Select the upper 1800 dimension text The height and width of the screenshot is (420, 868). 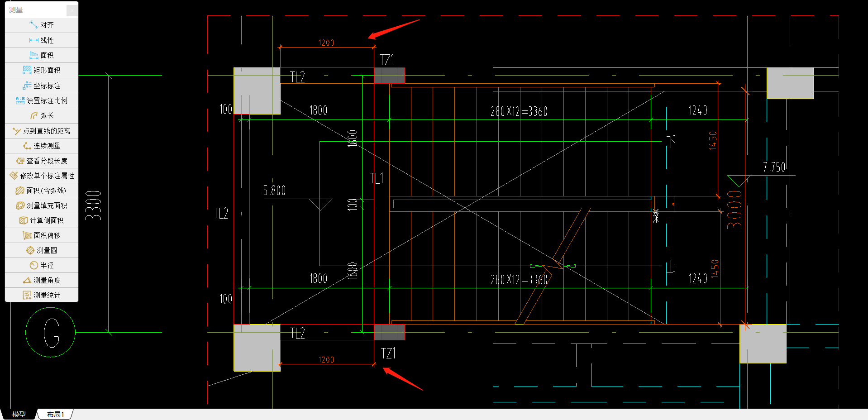pos(318,110)
